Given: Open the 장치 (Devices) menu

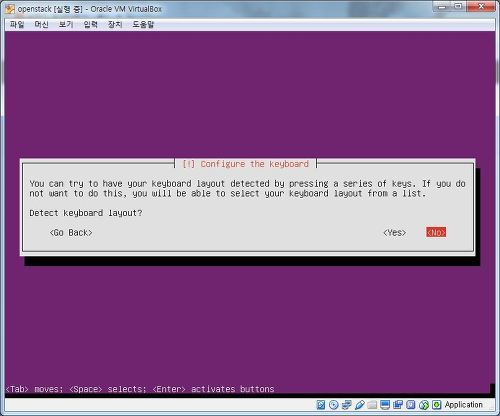Looking at the screenshot, I should (115, 24).
